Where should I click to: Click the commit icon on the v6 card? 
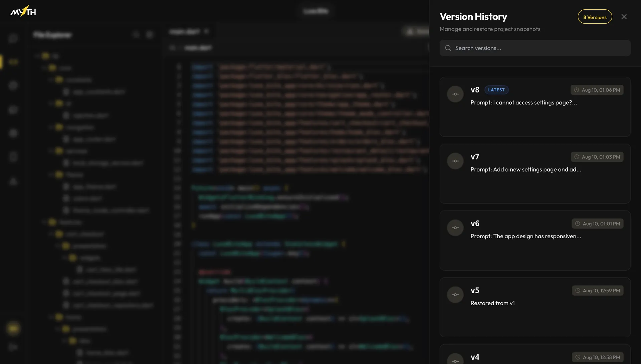click(455, 228)
